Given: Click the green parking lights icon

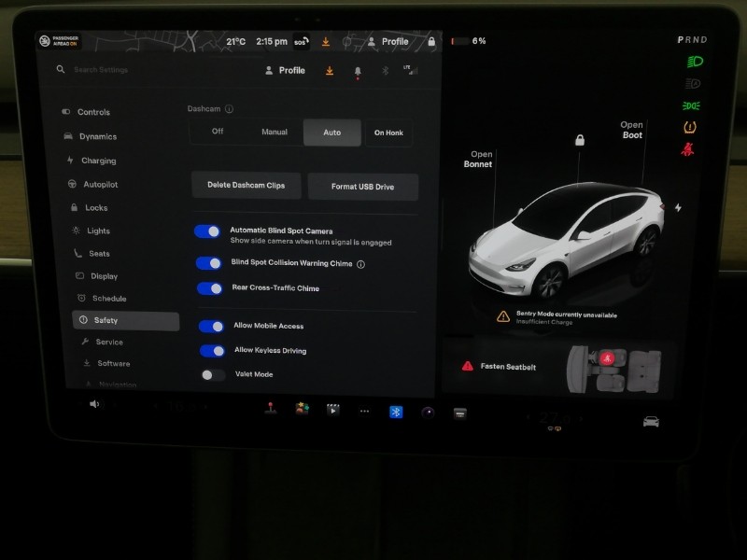Looking at the screenshot, I should click(691, 105).
